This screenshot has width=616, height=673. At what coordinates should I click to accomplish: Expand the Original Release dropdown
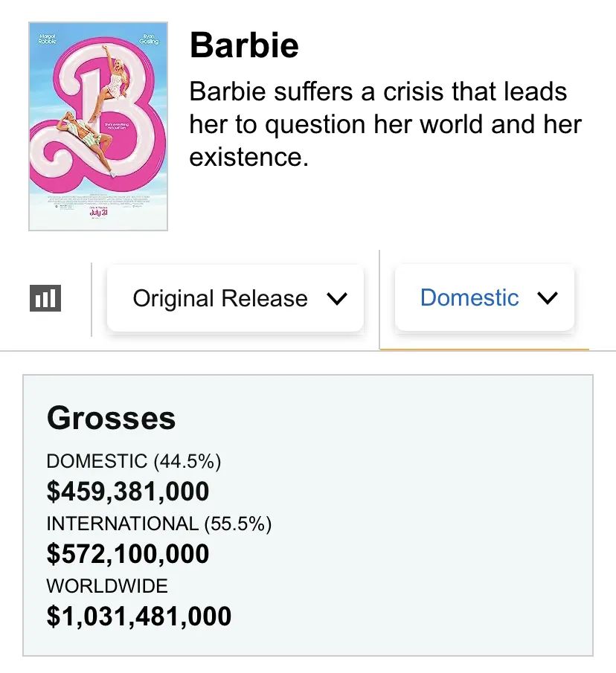click(x=235, y=298)
